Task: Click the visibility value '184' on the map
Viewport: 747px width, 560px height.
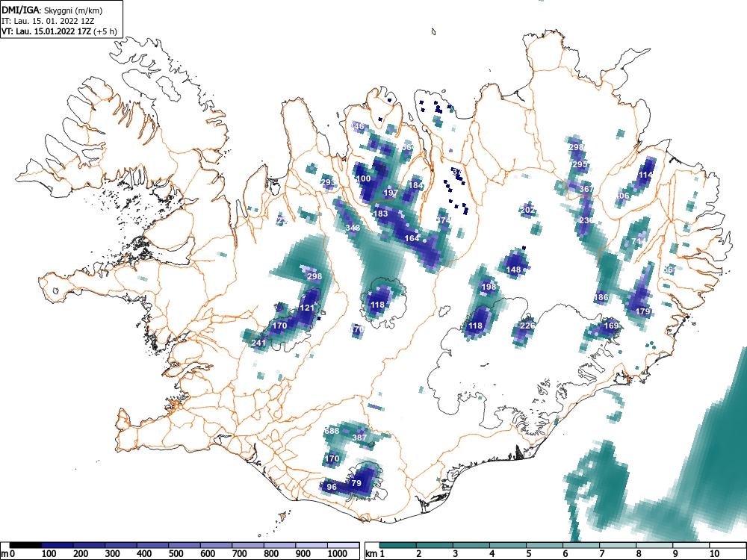Action: click(x=416, y=185)
